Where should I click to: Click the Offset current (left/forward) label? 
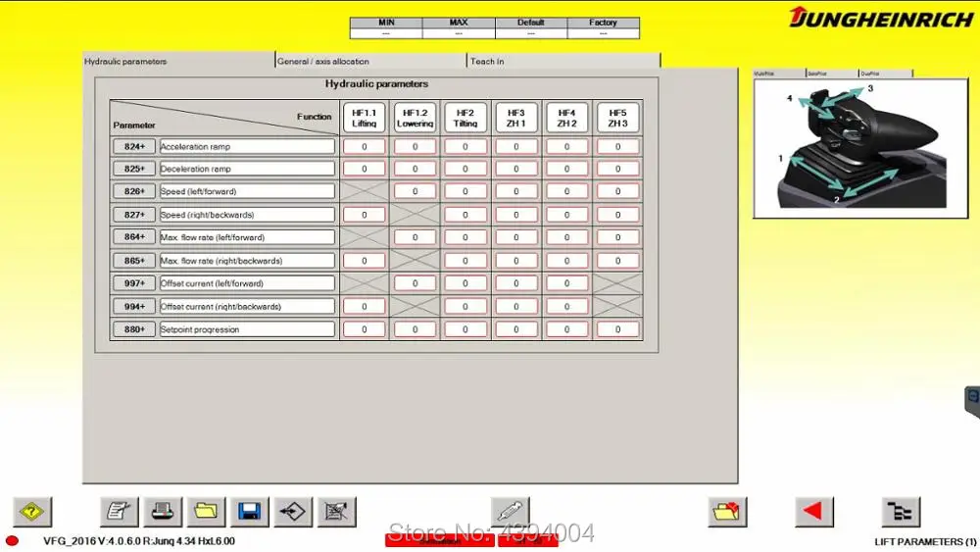coord(248,283)
